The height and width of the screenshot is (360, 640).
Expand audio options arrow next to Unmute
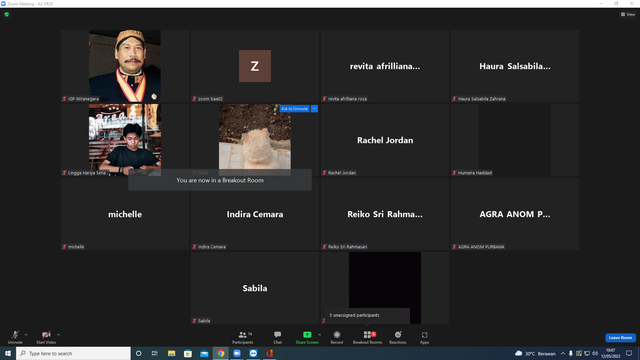pyautogui.click(x=26, y=335)
